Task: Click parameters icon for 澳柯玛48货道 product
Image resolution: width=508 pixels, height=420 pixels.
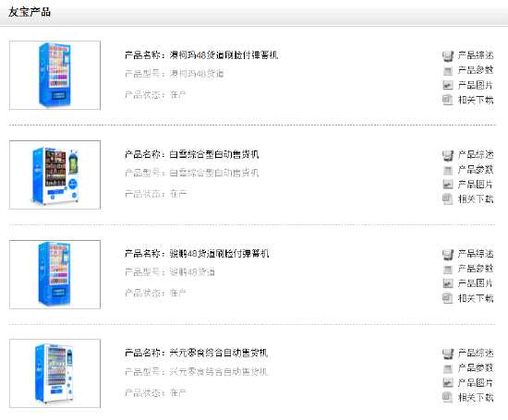Action: [448, 70]
